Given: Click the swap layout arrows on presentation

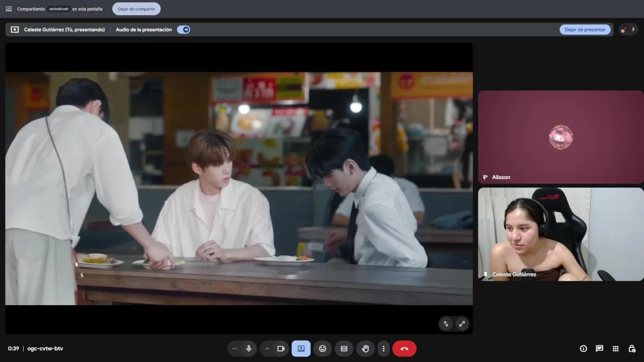Looking at the screenshot, I should point(446,324).
